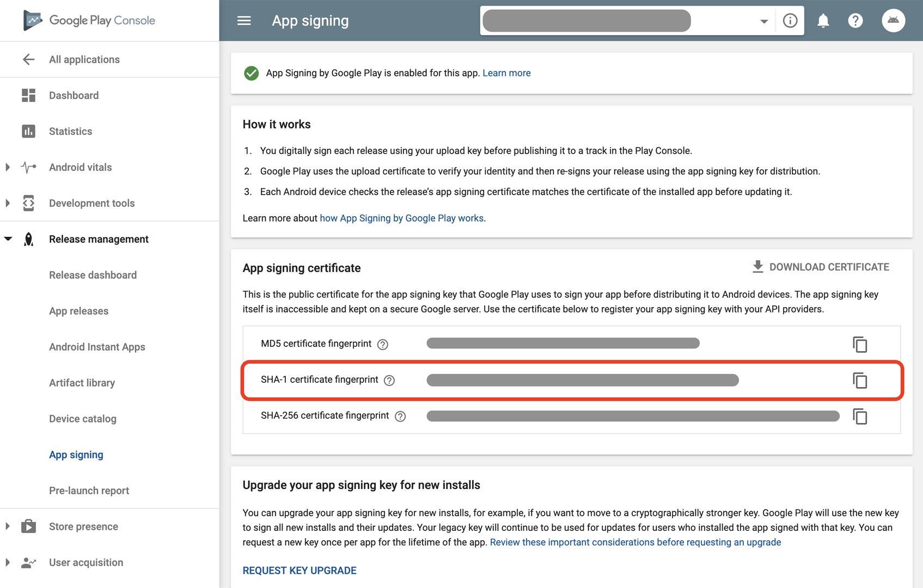Click the User acquisition icon

28,562
